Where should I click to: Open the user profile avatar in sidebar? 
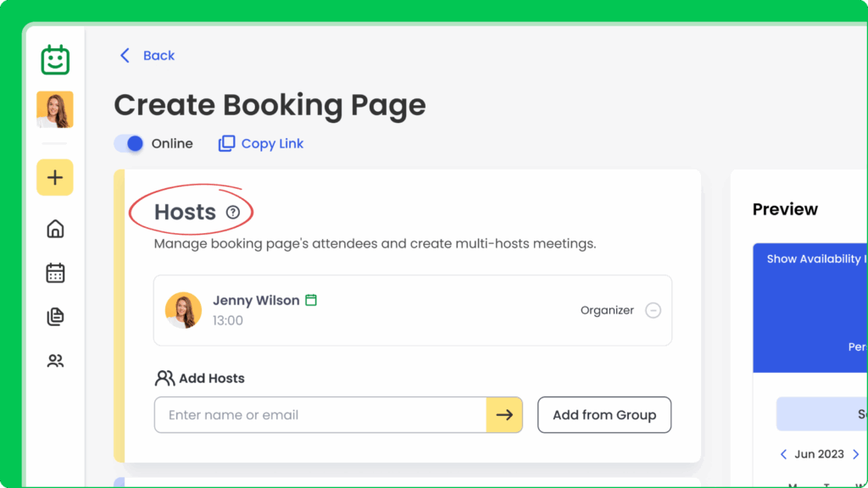coord(55,110)
